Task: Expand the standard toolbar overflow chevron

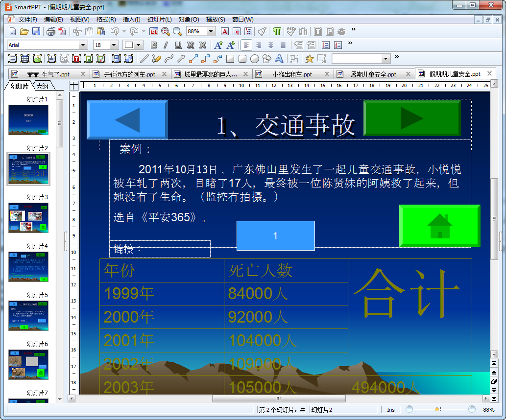Action: [354, 29]
